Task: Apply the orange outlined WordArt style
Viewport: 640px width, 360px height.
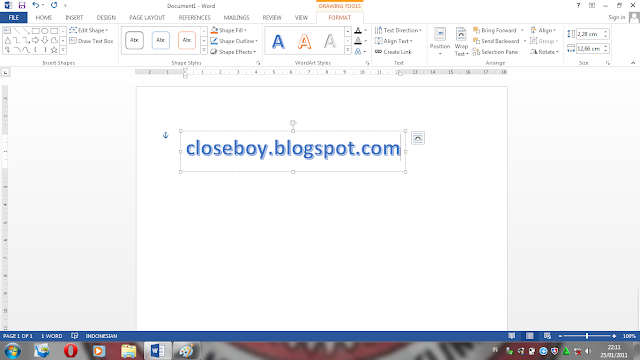Action: (304, 41)
